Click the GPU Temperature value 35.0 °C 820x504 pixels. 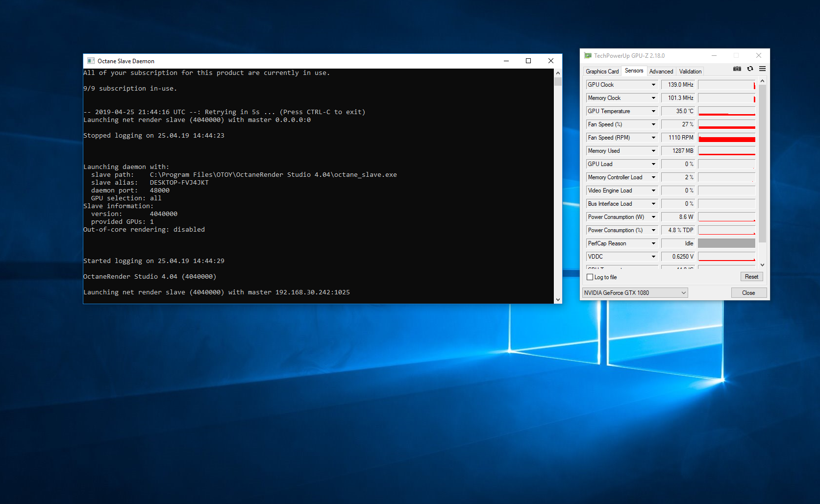(677, 111)
